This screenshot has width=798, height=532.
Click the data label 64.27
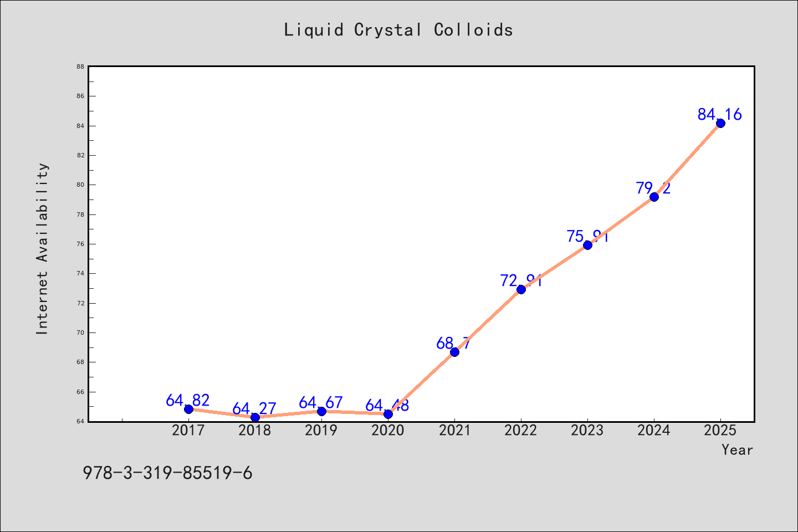coord(254,408)
